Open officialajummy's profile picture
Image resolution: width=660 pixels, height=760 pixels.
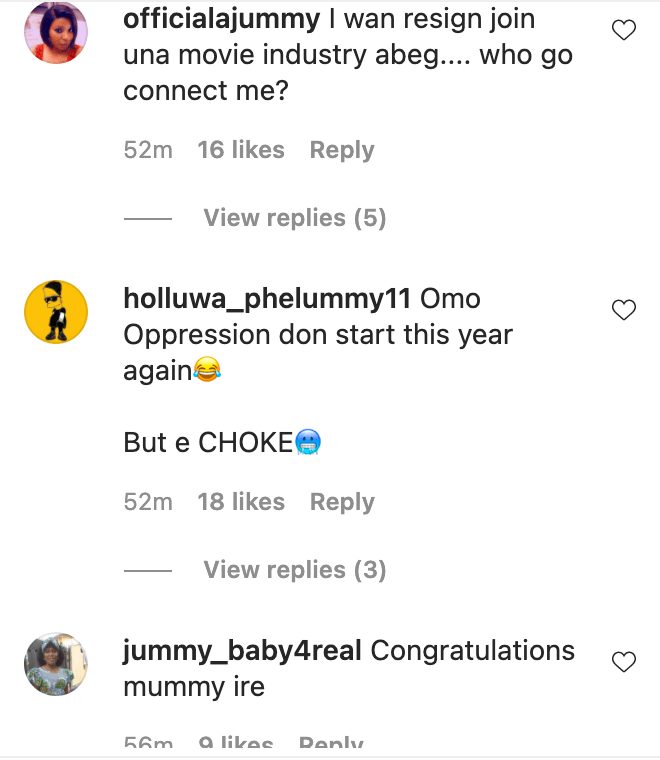[x=56, y=31]
